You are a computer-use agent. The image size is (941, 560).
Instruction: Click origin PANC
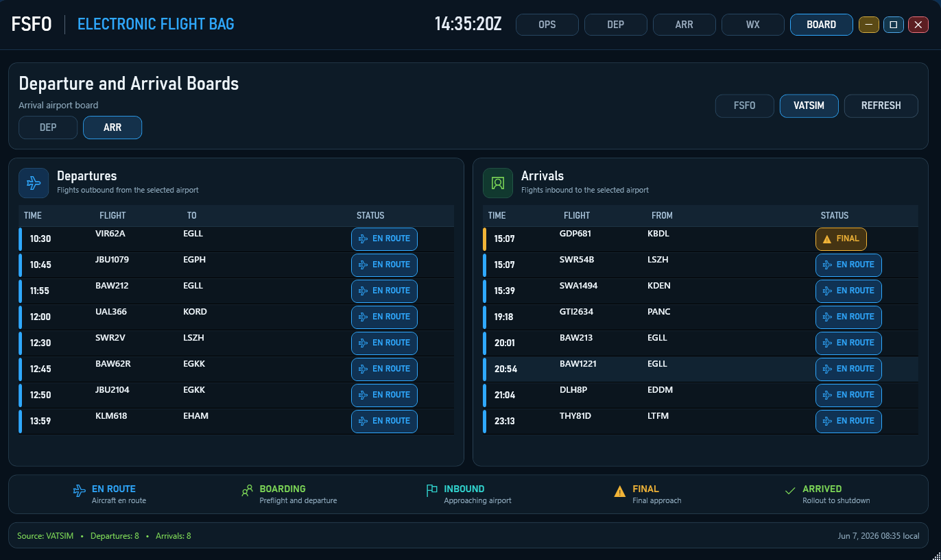659,312
